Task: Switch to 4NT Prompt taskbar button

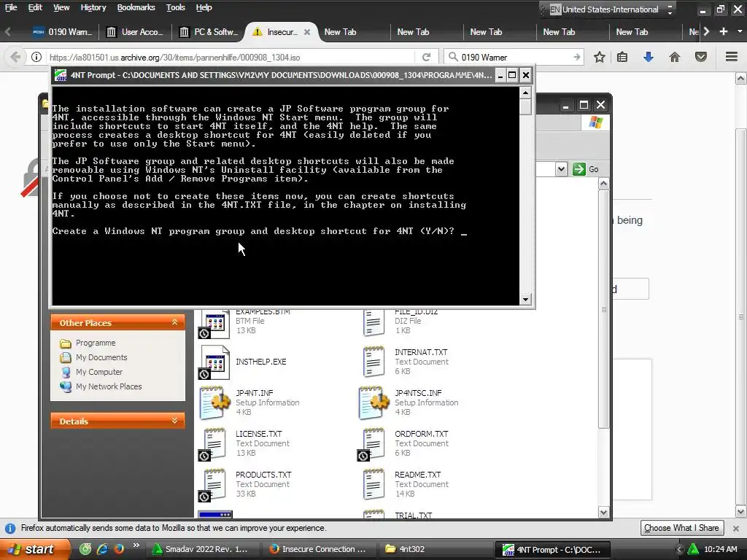Action: pyautogui.click(x=553, y=549)
